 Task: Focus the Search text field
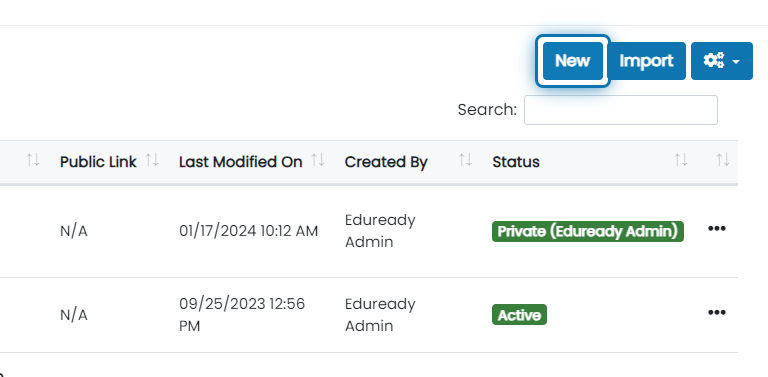[621, 110]
